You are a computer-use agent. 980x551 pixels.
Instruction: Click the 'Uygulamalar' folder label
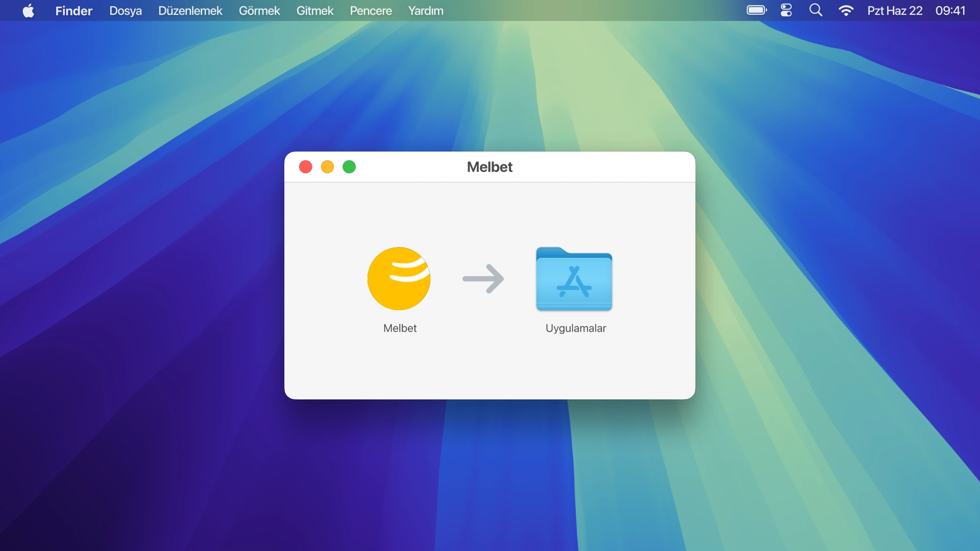[x=576, y=328]
